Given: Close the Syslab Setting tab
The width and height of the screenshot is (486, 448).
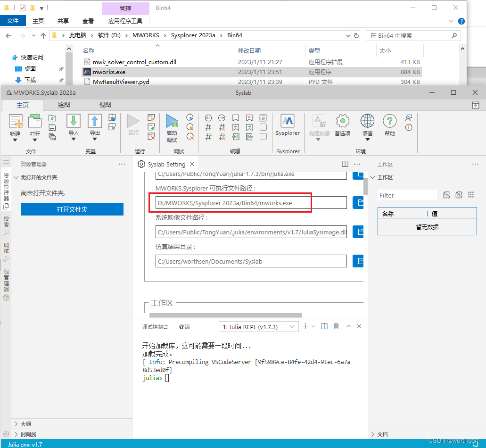Looking at the screenshot, I should click(192, 164).
